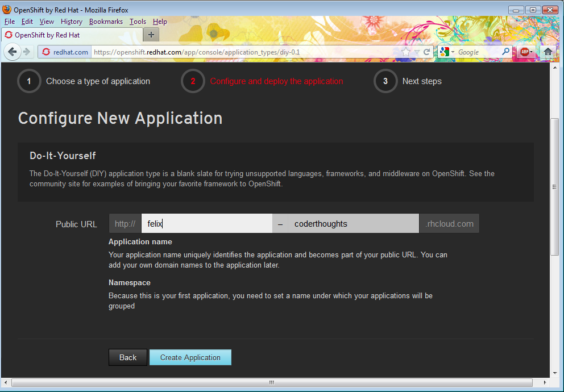Click the horizontal scrollbar left arrow
Viewport: 564px width, 392px height.
click(6, 383)
